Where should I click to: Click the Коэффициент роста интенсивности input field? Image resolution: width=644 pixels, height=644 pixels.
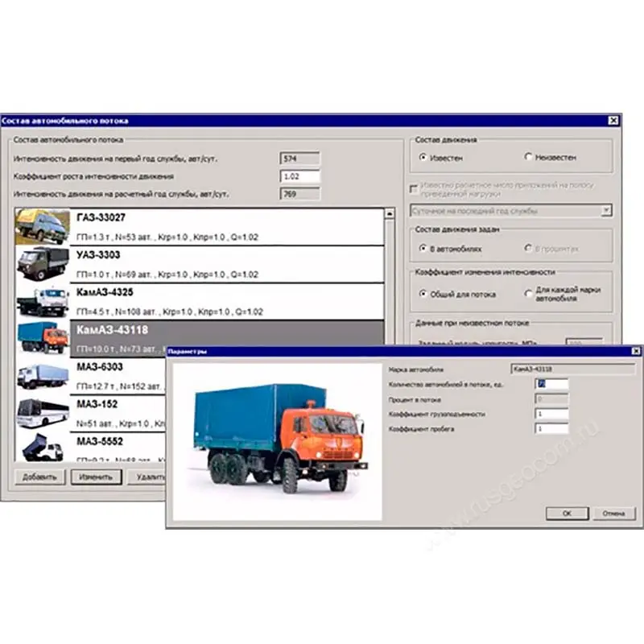point(299,176)
